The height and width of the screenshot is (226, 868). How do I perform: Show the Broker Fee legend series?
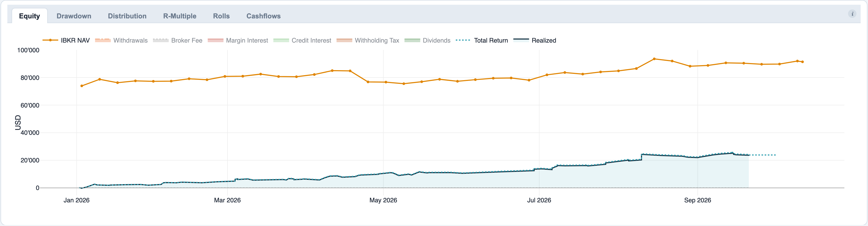(x=178, y=40)
